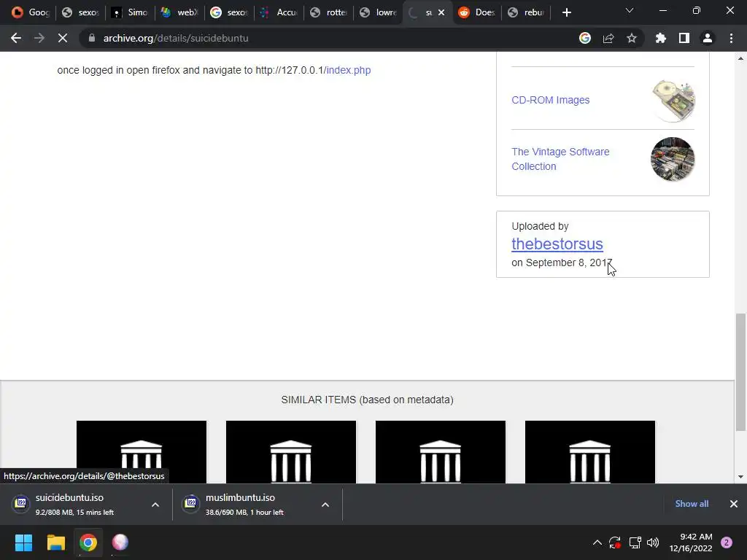747x560 pixels.
Task: Switch to the Reddit 'Does' tab
Action: tap(477, 12)
